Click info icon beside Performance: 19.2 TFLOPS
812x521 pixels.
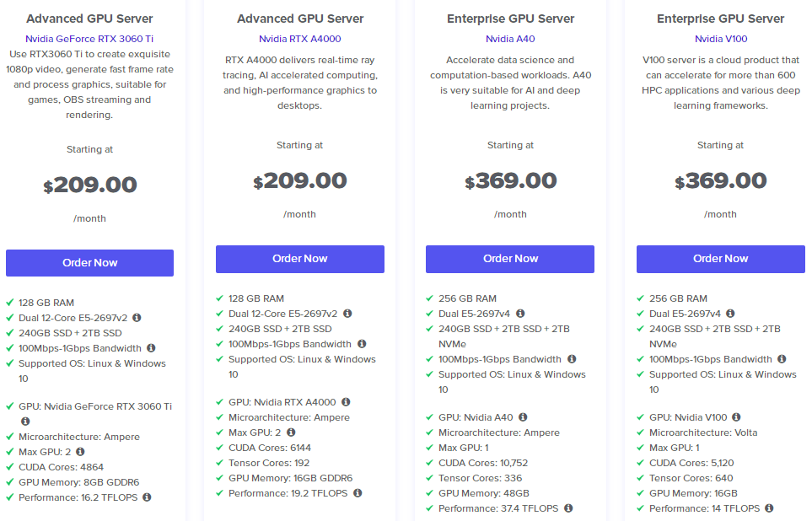[x=358, y=493]
